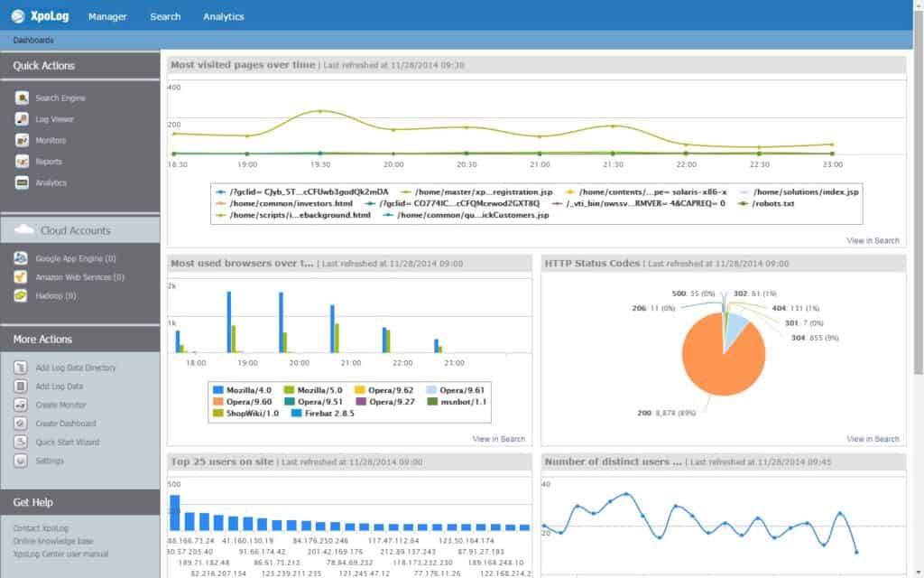The height and width of the screenshot is (578, 924).
Task: Select the Reports icon
Action: 22,162
